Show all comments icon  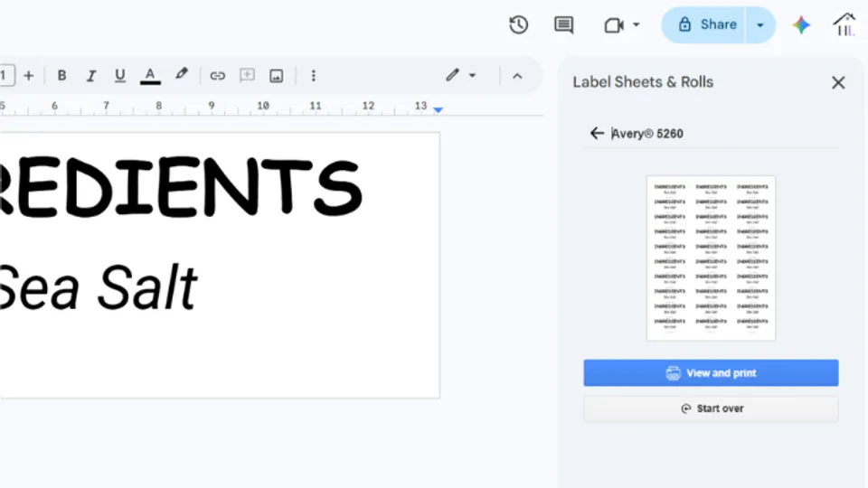click(563, 25)
